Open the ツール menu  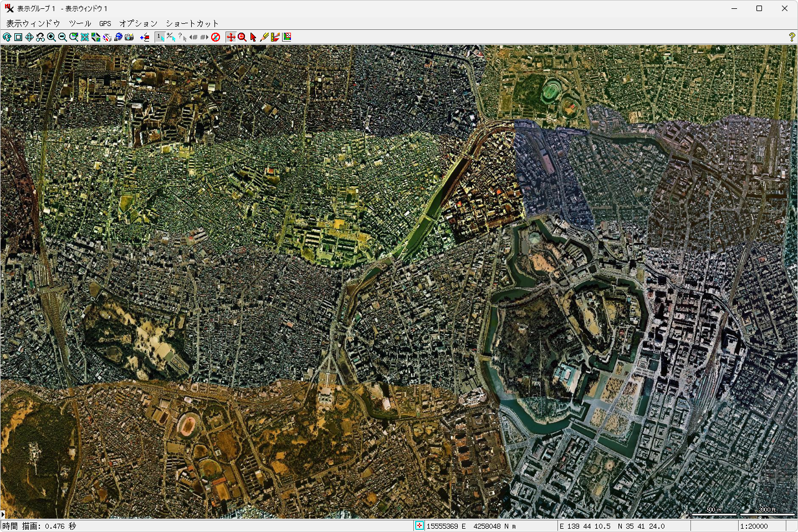[x=80, y=23]
